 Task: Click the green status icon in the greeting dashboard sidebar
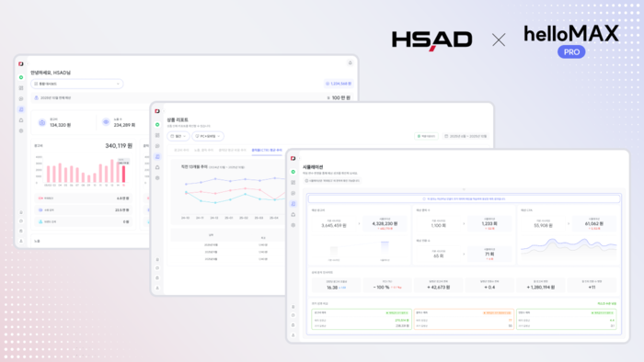[x=21, y=77]
